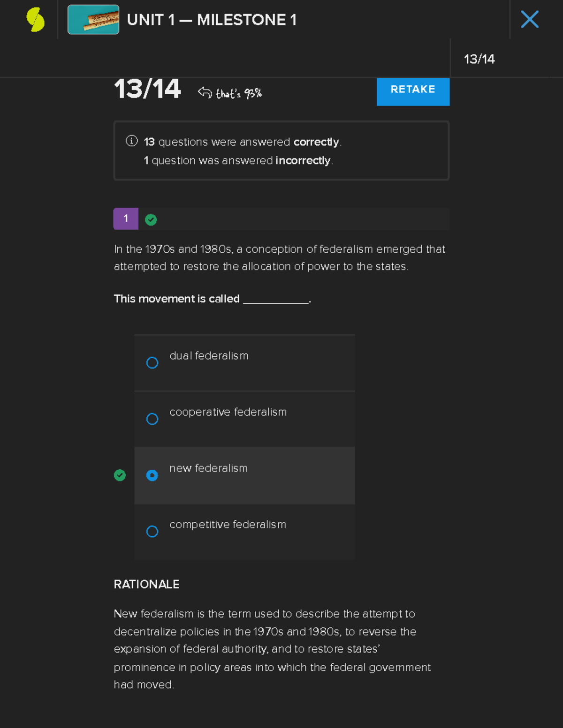
Task: Click the info icon in results summary
Action: pyautogui.click(x=132, y=141)
